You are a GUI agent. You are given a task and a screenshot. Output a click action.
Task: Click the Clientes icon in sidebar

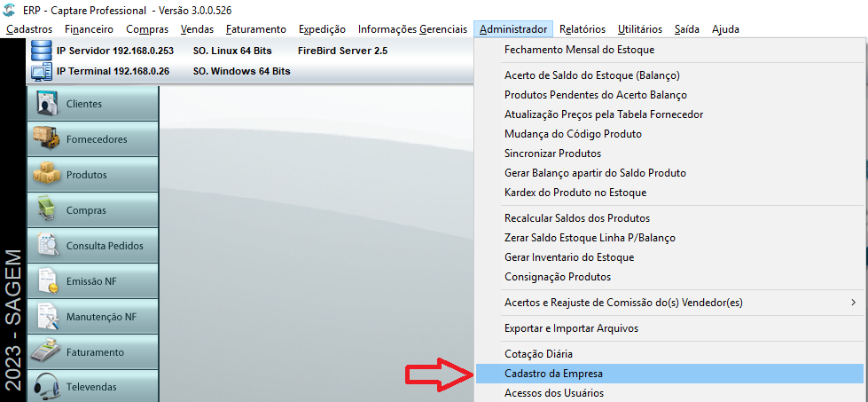[47, 104]
